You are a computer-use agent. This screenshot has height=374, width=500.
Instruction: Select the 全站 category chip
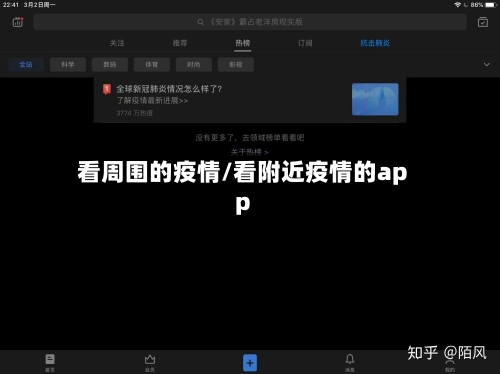[26, 64]
